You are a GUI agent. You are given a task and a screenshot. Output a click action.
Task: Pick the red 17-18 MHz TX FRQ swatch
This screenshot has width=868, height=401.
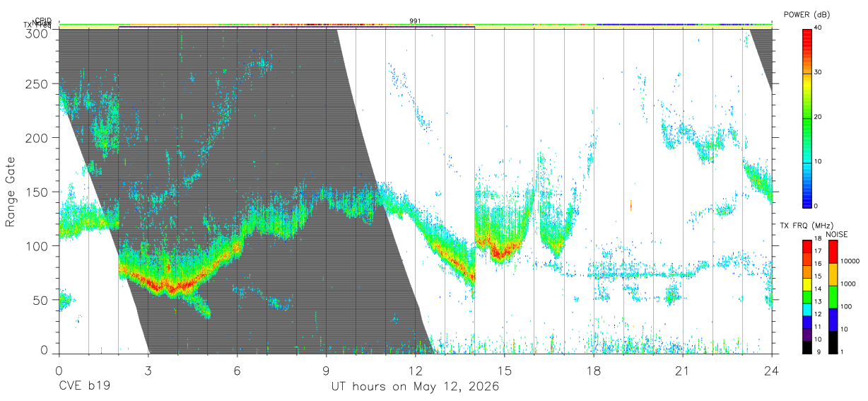point(807,247)
